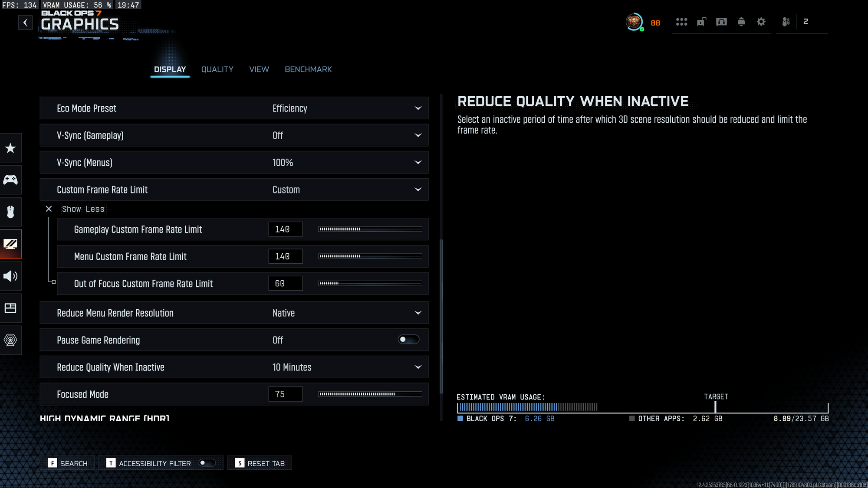Open the audio speaker sidebar icon
868x488 pixels.
(x=10, y=276)
